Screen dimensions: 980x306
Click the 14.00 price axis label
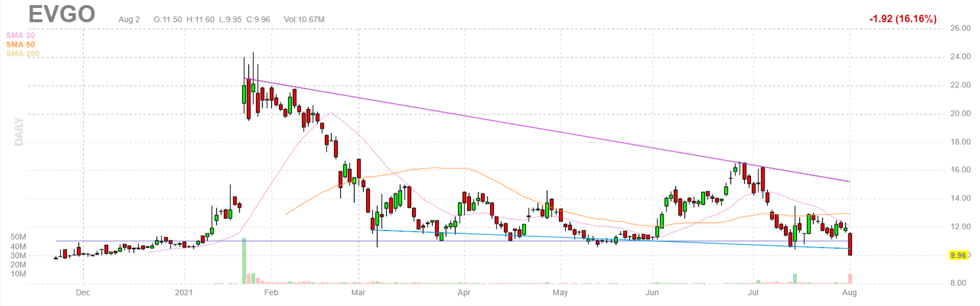pyautogui.click(x=960, y=198)
